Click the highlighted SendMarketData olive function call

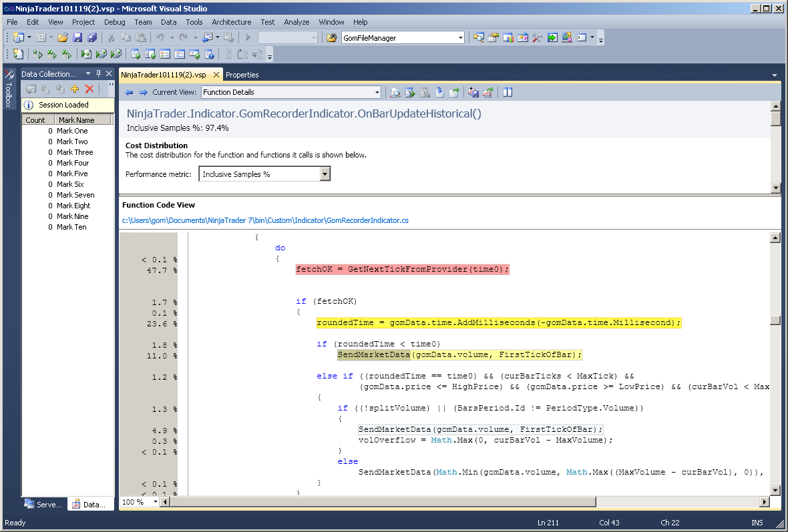click(373, 354)
